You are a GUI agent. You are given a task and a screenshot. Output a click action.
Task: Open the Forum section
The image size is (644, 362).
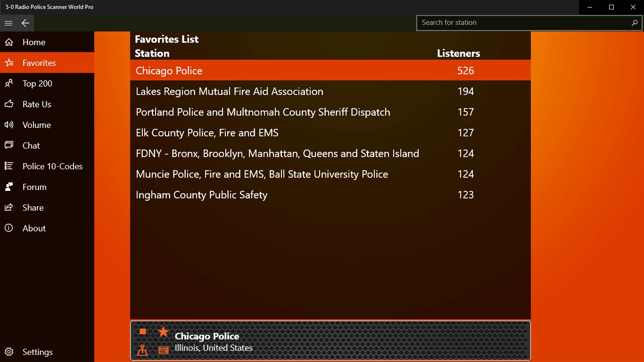click(x=47, y=187)
